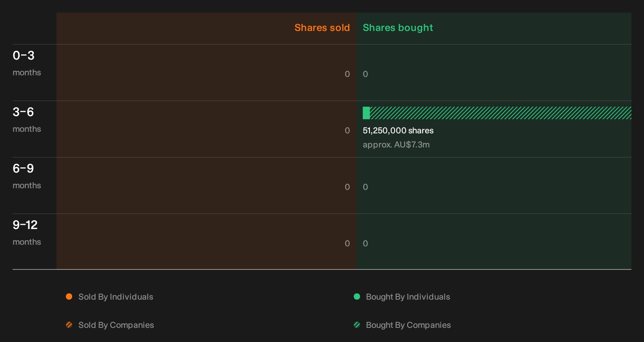Click the solid green individuals bar segment
The image size is (644, 342).
366,113
